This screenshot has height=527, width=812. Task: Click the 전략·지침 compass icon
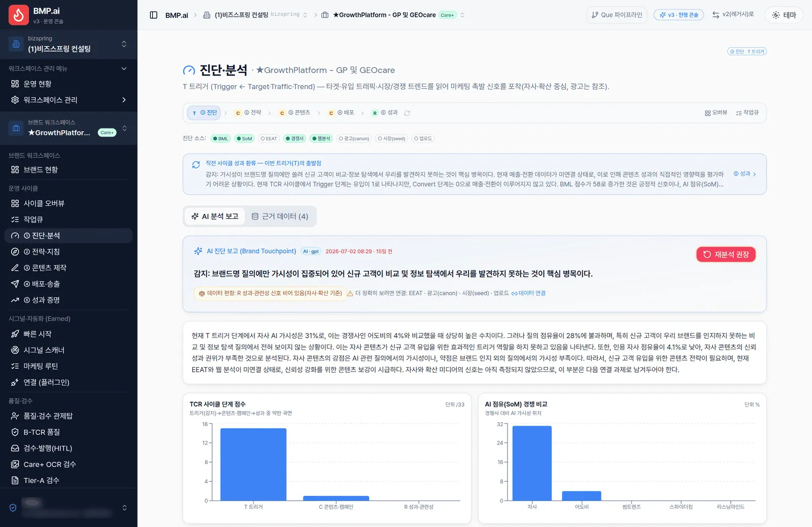click(x=15, y=252)
